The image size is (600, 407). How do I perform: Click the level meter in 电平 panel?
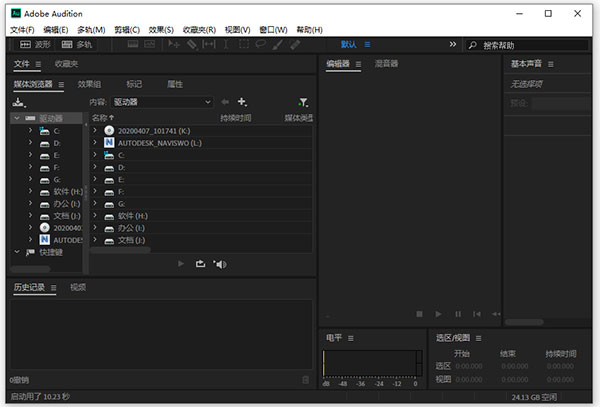(x=372, y=363)
